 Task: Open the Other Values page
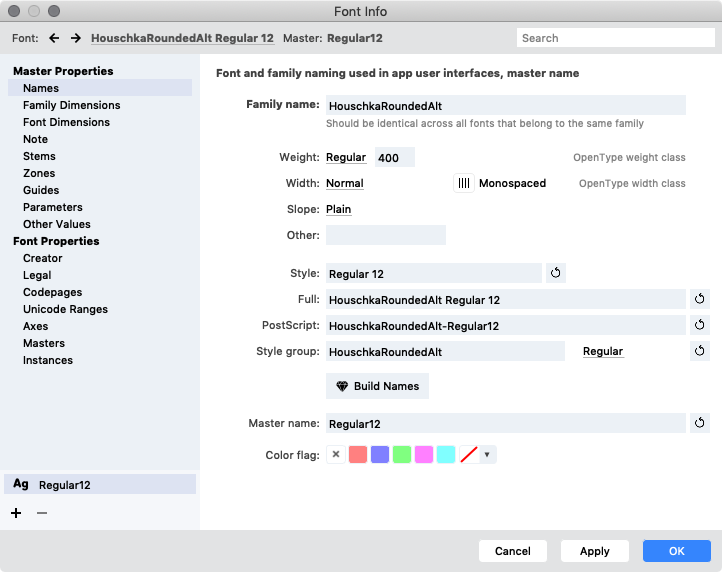click(57, 224)
